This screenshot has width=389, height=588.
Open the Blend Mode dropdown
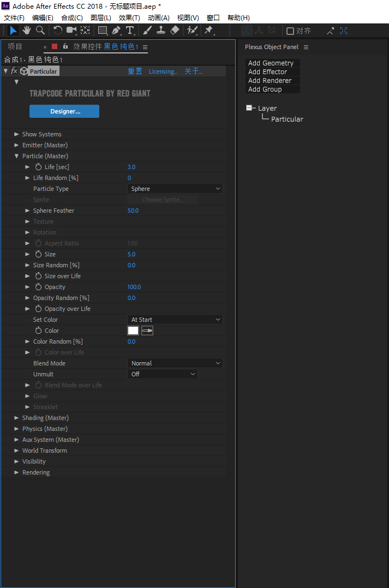coord(175,363)
